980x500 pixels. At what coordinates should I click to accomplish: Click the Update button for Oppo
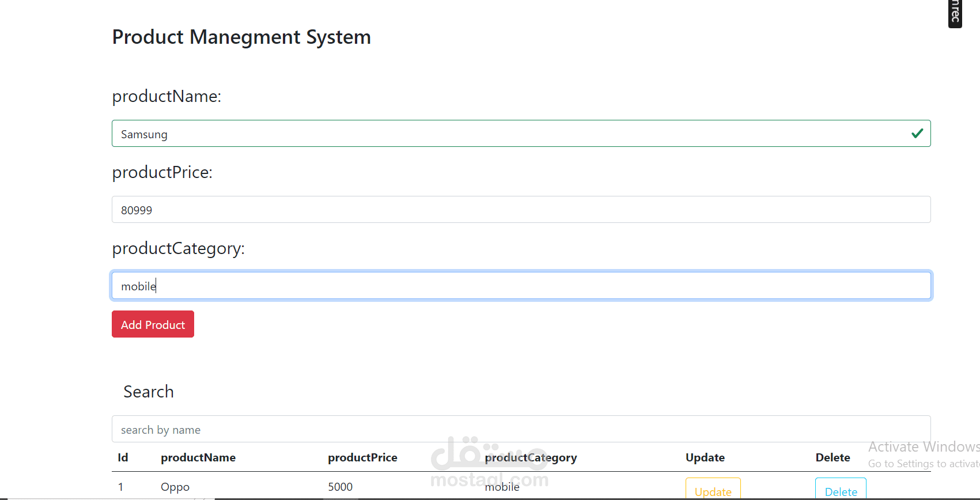(713, 489)
